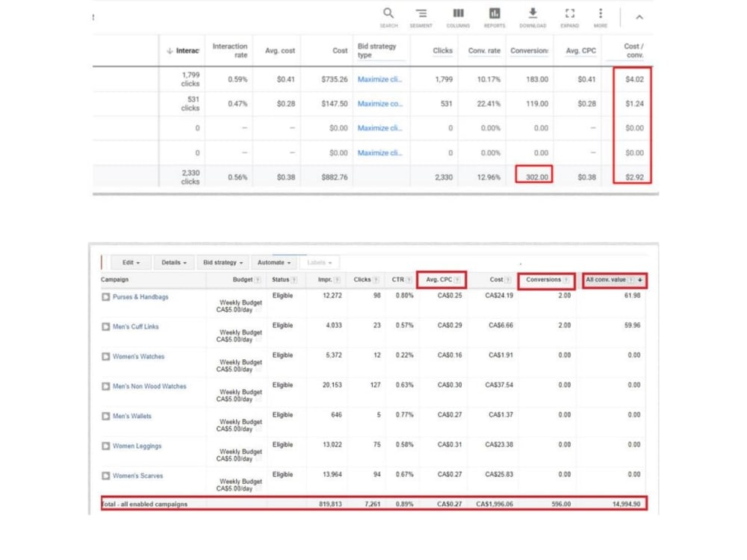Click CA$1,996.06 total cost cell
The image size is (747, 560).
point(495,504)
